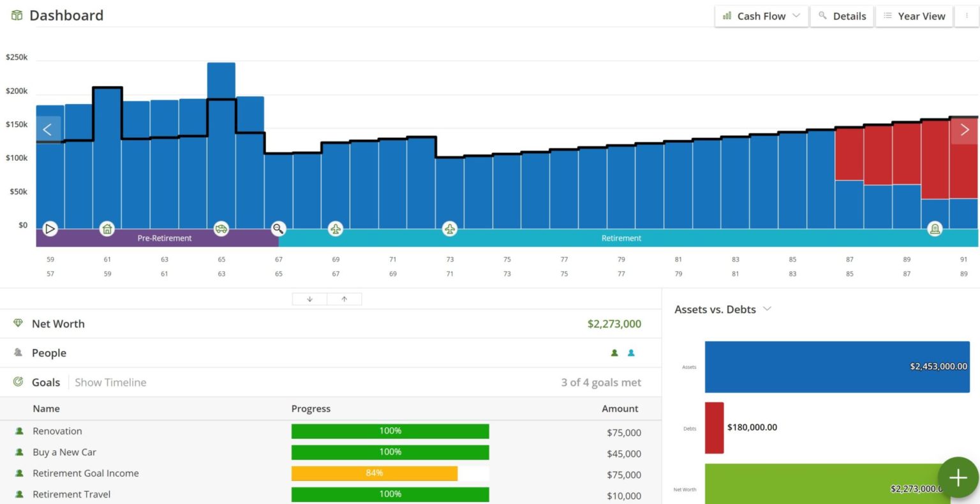
Task: Click the $45,000 car amount
Action: (x=624, y=454)
